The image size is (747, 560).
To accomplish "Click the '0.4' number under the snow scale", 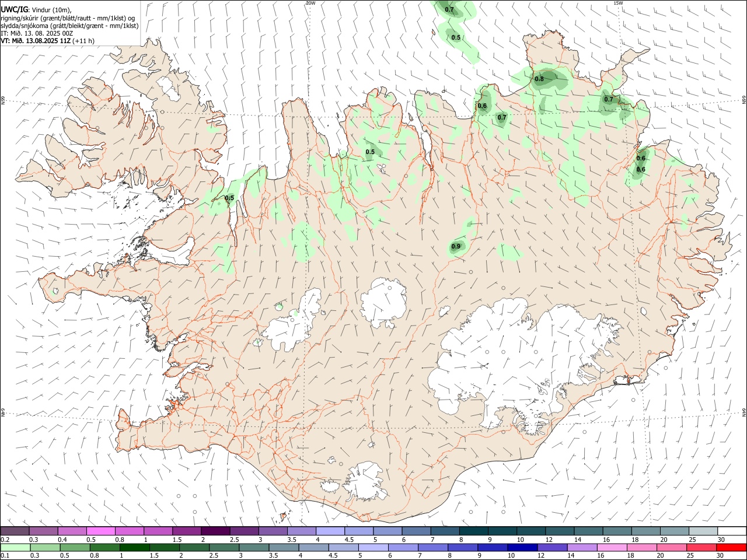I will 62,540.
